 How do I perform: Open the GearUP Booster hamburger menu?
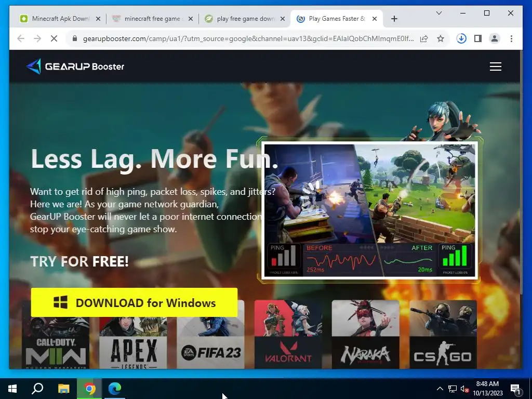click(495, 66)
